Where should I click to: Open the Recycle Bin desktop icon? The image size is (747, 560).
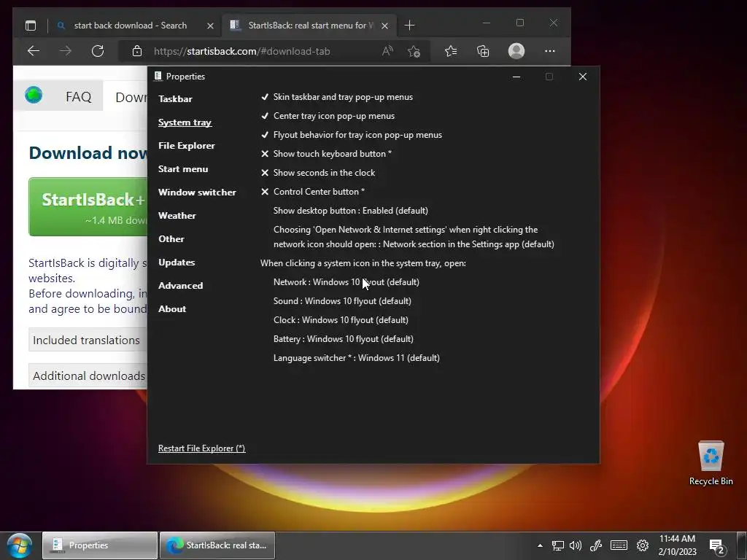(x=711, y=463)
